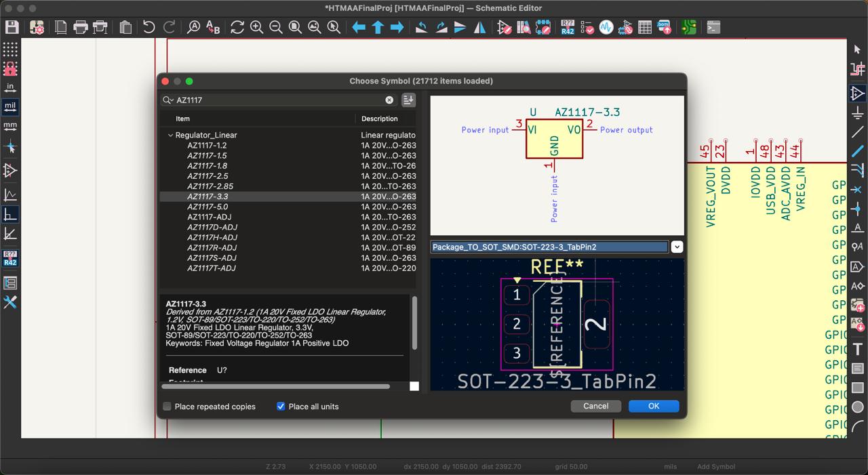Viewport: 868px width, 475px height.
Task: Select the Add Power Symbol tool
Action: 858,112
